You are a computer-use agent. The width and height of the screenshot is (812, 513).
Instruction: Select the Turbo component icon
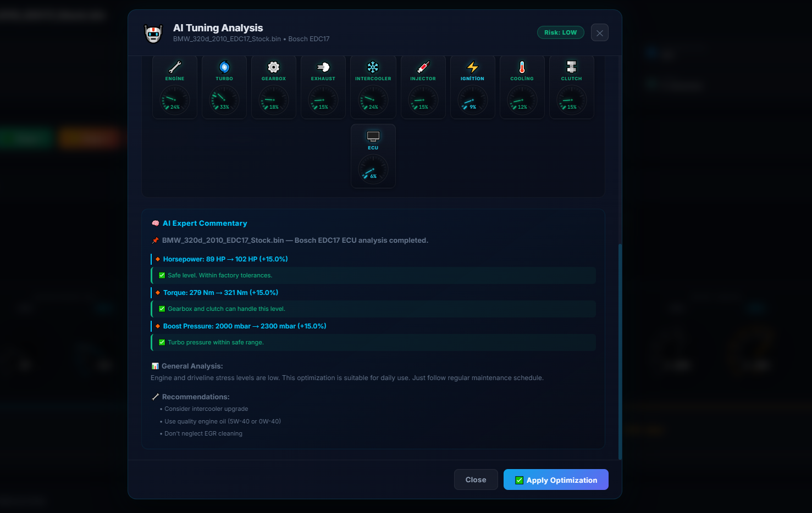point(224,67)
